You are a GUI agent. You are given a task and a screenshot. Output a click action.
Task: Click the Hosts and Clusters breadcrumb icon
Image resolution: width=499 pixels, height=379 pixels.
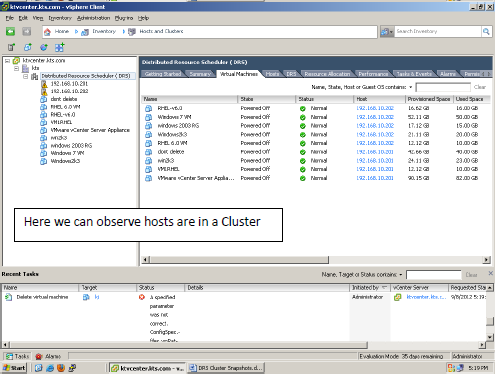click(x=132, y=32)
